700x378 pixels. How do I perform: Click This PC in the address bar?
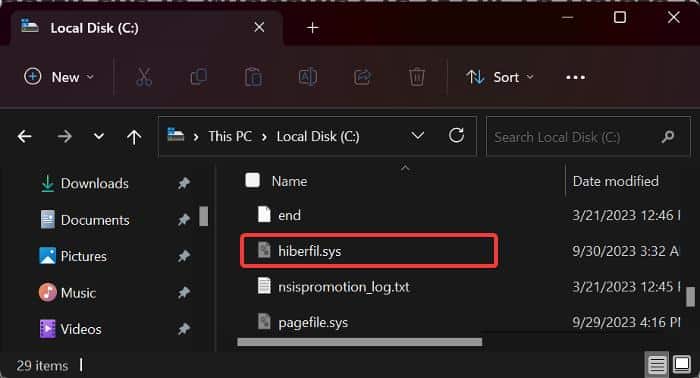click(230, 136)
